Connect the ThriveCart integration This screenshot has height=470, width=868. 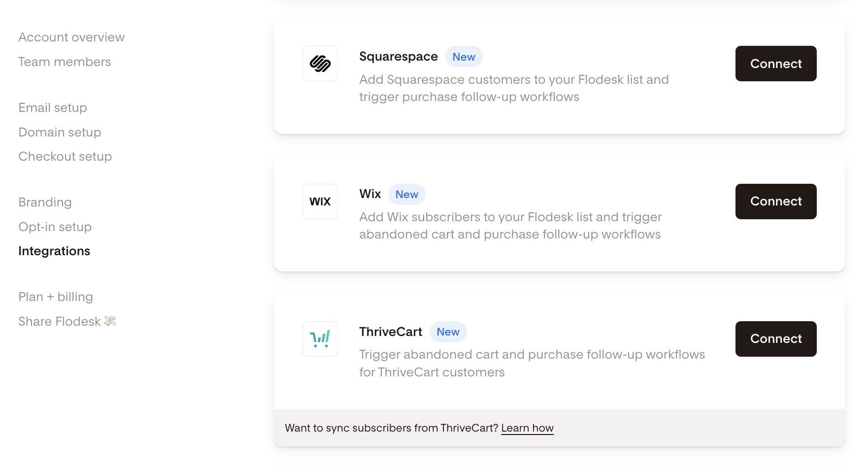tap(776, 339)
